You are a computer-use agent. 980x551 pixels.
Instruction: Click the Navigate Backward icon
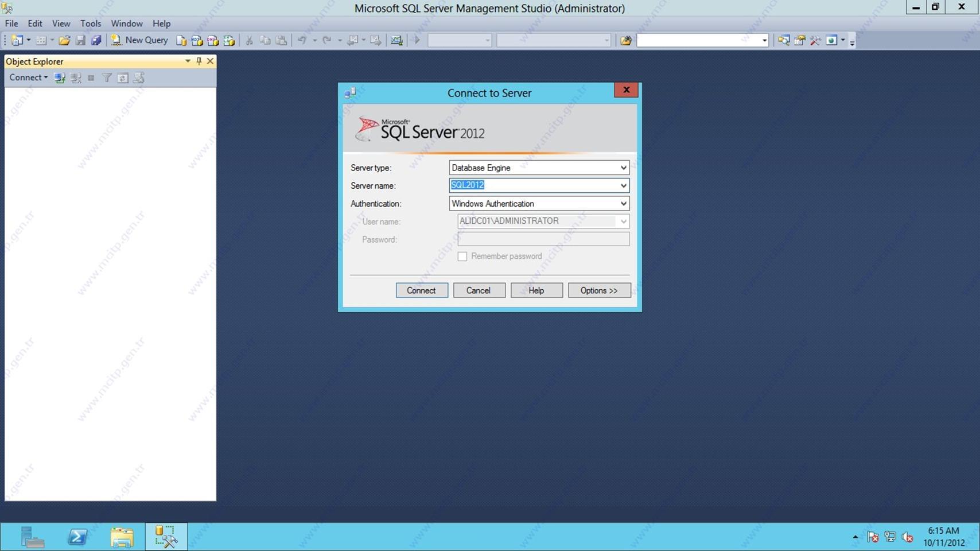coord(353,40)
